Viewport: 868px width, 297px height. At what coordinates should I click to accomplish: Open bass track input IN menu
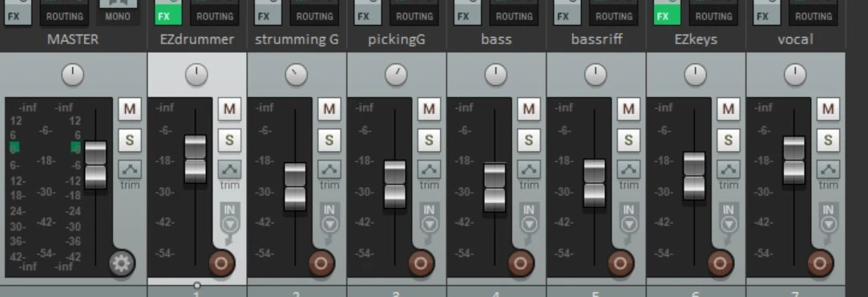[x=529, y=218]
